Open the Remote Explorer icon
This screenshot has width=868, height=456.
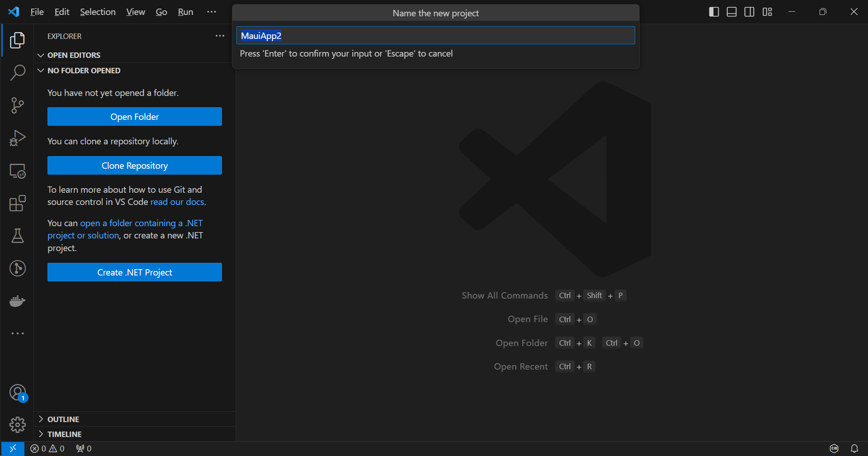[17, 171]
